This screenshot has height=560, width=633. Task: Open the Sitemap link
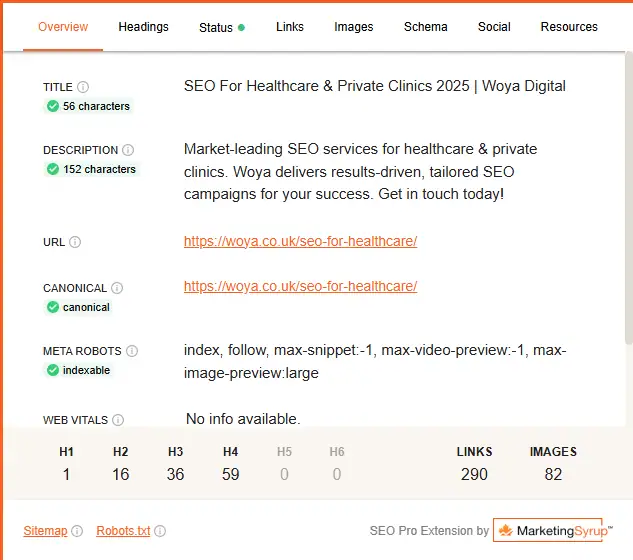pos(45,531)
